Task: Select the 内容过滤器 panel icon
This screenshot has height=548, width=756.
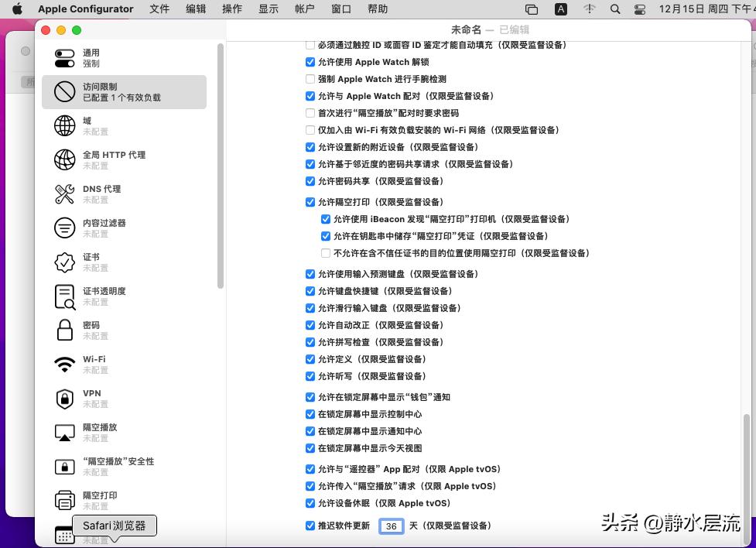Action: point(66,228)
